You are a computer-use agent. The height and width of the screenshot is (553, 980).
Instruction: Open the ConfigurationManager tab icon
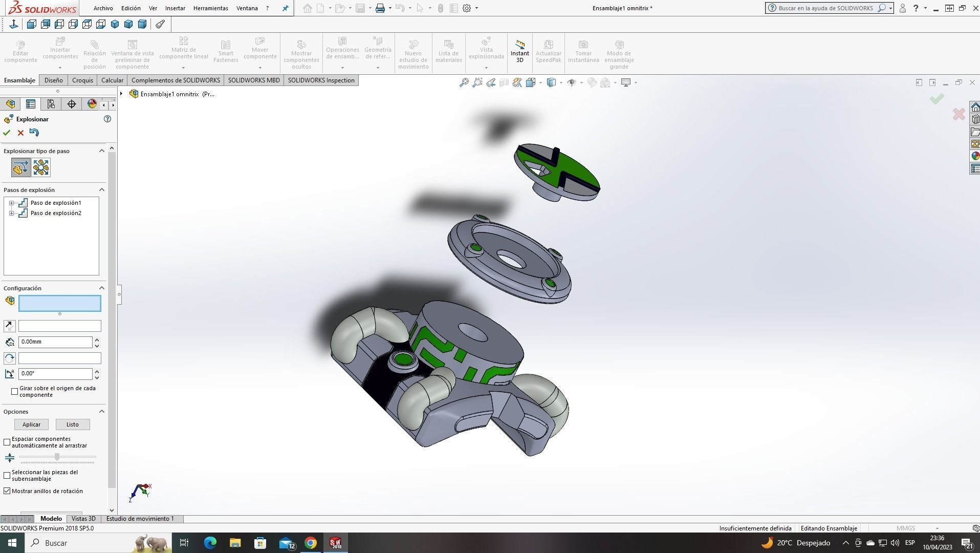click(51, 104)
